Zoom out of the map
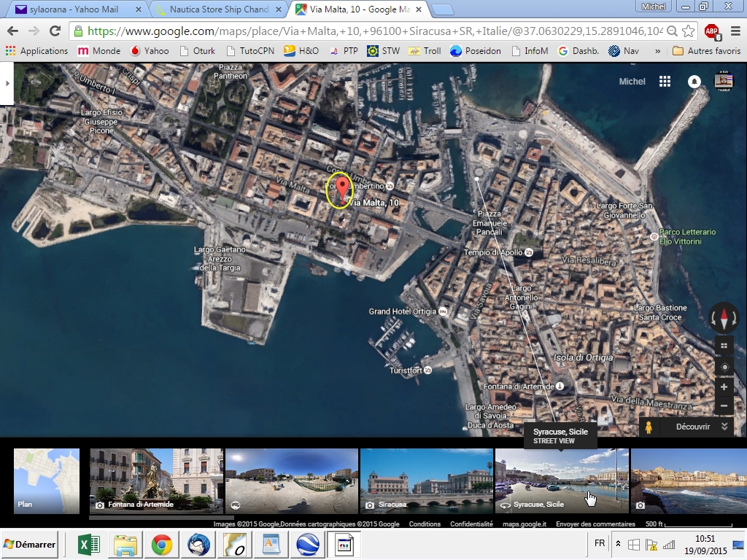 tap(724, 405)
